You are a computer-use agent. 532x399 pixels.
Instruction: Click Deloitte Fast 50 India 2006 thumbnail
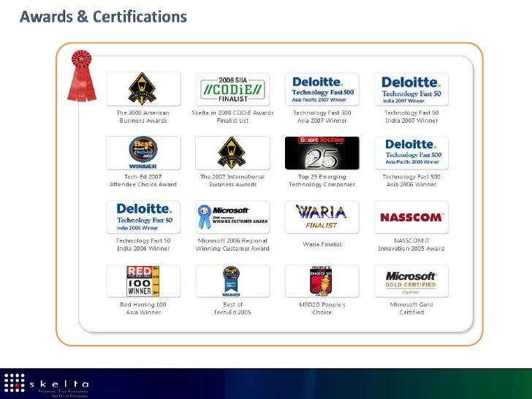[143, 217]
